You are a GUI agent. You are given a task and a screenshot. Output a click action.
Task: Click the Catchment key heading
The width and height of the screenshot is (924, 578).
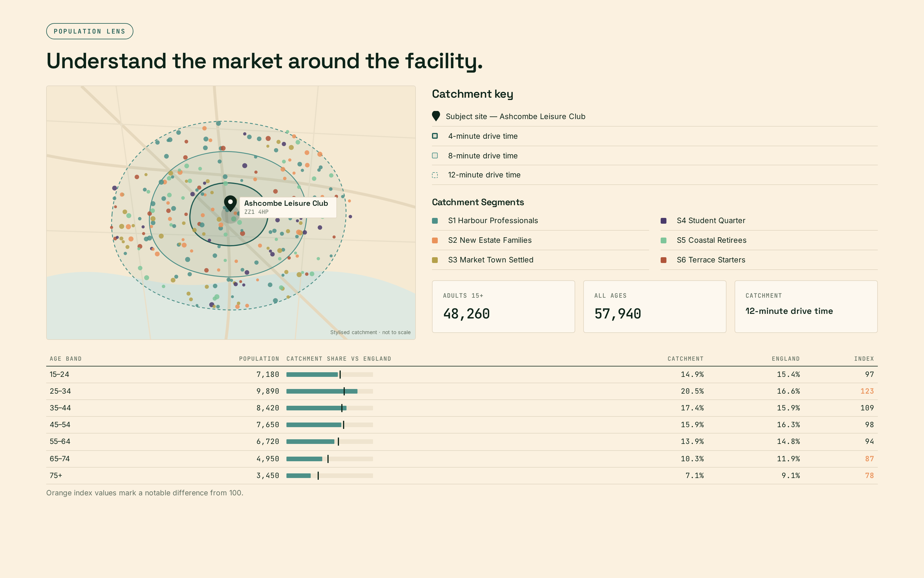coord(472,94)
